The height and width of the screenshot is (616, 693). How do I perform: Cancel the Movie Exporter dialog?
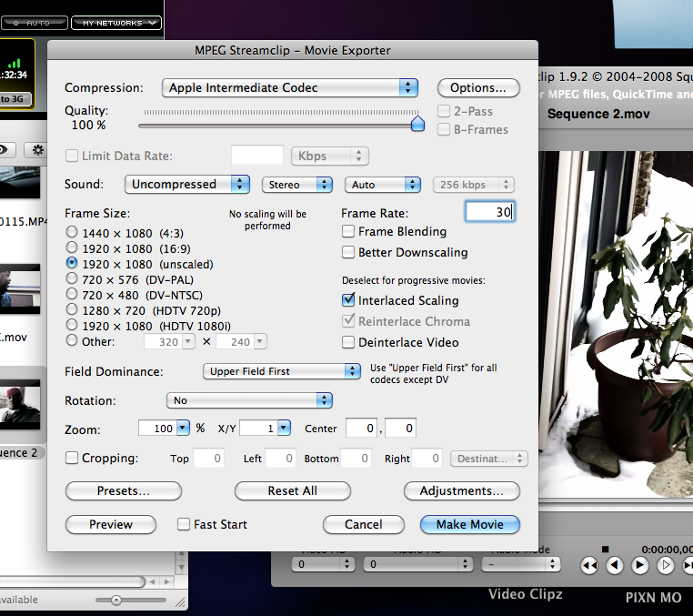(364, 524)
